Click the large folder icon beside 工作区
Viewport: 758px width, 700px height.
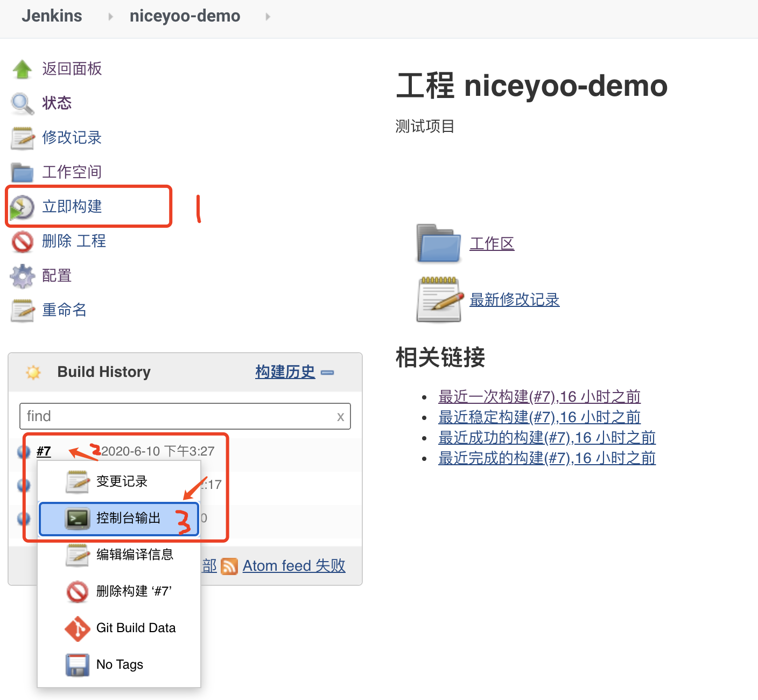point(439,243)
